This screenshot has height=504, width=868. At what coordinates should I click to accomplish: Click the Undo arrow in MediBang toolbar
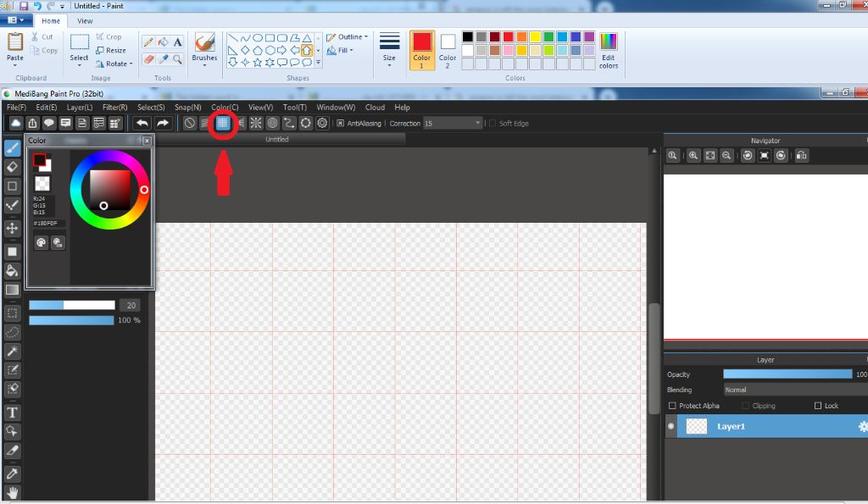coord(142,123)
